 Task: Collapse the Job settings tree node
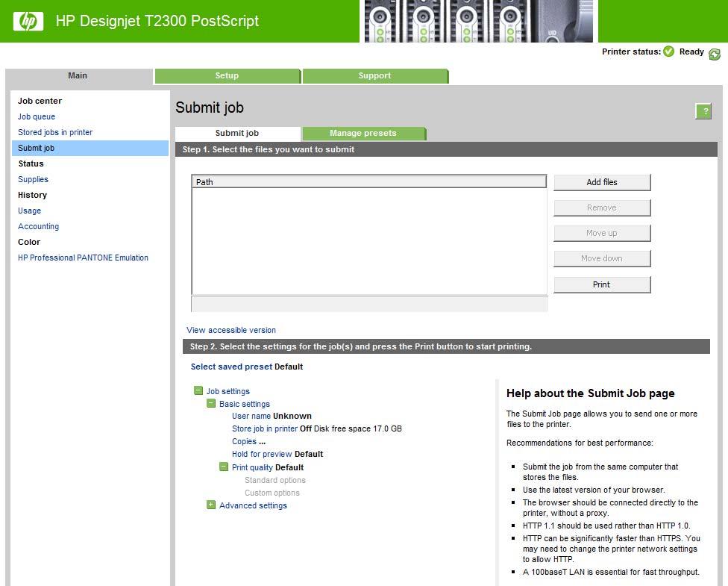198,390
